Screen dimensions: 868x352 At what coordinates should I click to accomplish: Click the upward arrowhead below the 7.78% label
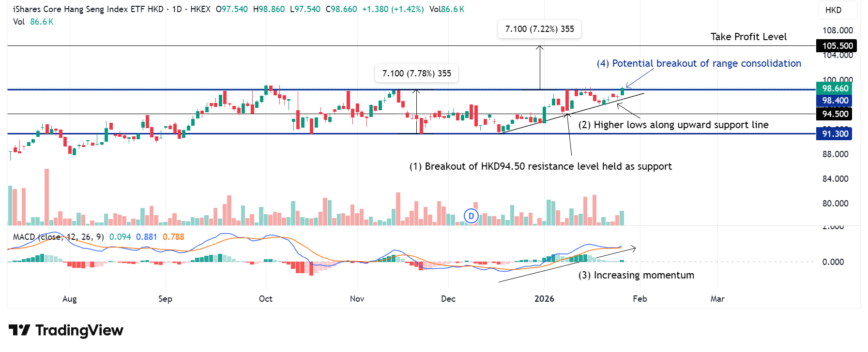(x=417, y=90)
